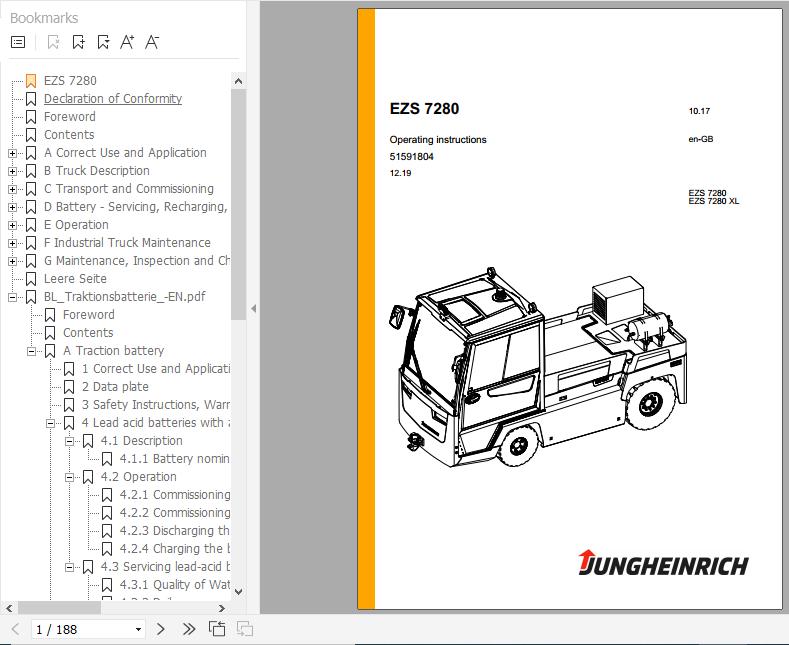Open page number dropdown arrow
This screenshot has height=645, width=789.
click(x=138, y=629)
